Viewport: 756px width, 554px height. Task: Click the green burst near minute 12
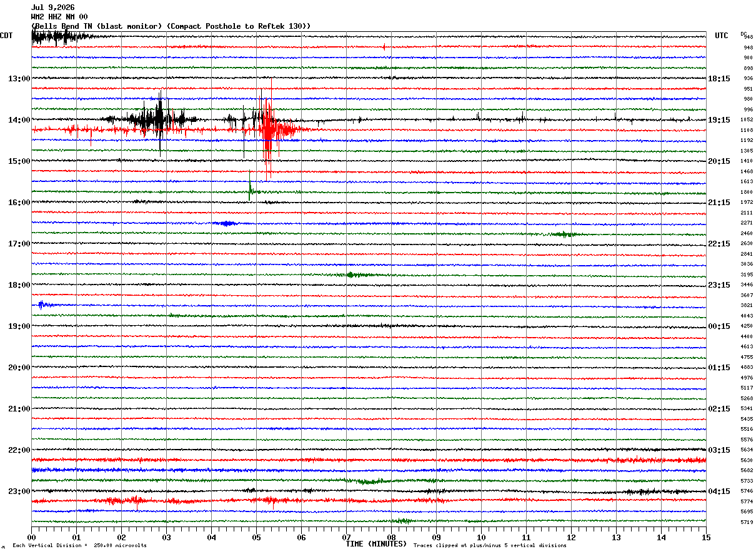564,234
